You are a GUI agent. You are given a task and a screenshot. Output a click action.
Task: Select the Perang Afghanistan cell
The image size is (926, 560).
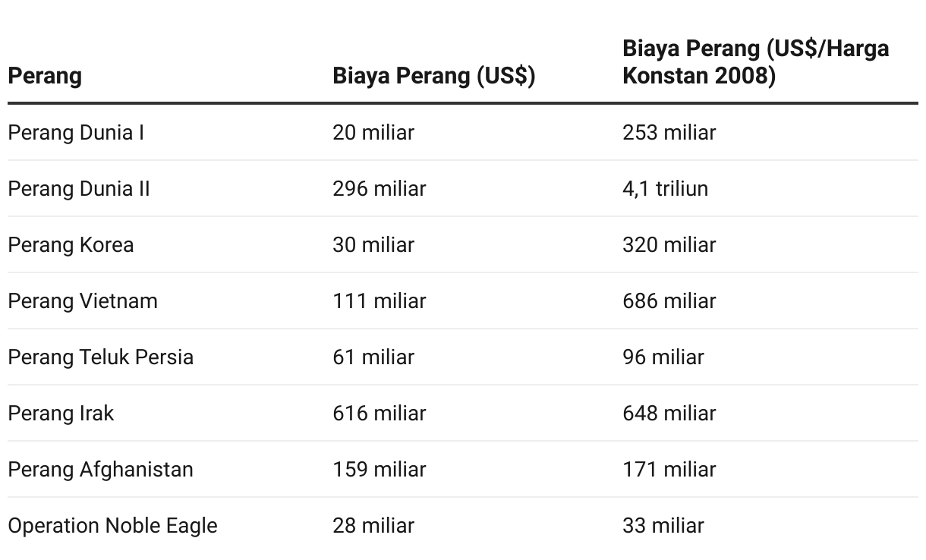[x=101, y=470]
